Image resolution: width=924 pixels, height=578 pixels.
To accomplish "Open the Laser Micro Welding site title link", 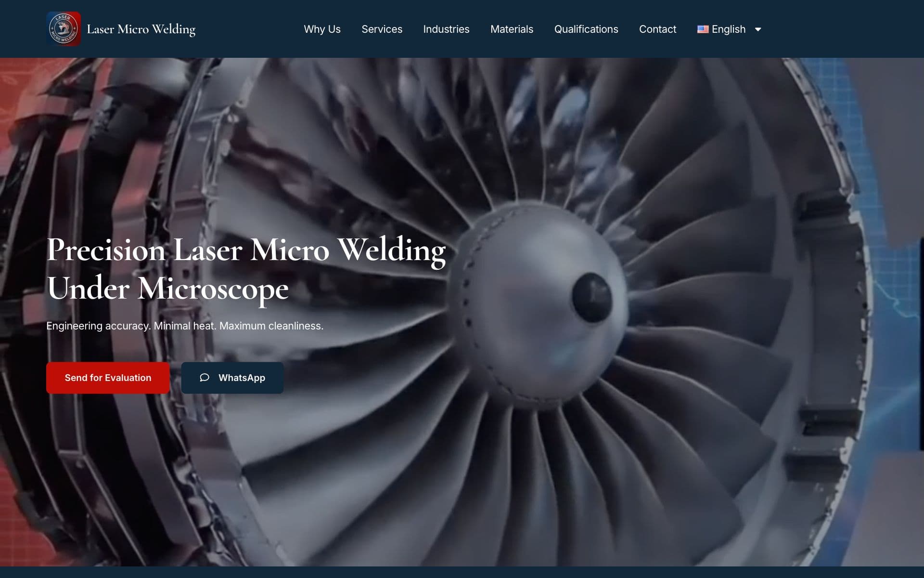I will pos(141,29).
